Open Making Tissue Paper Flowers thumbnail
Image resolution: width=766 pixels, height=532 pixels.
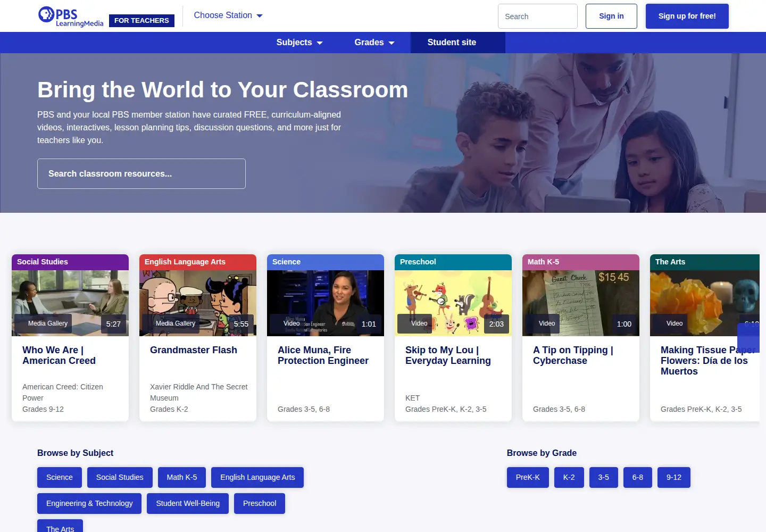pos(705,303)
